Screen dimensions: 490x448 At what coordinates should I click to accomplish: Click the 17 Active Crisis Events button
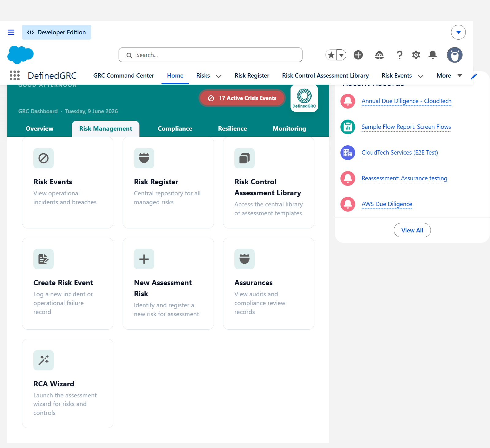(x=242, y=98)
